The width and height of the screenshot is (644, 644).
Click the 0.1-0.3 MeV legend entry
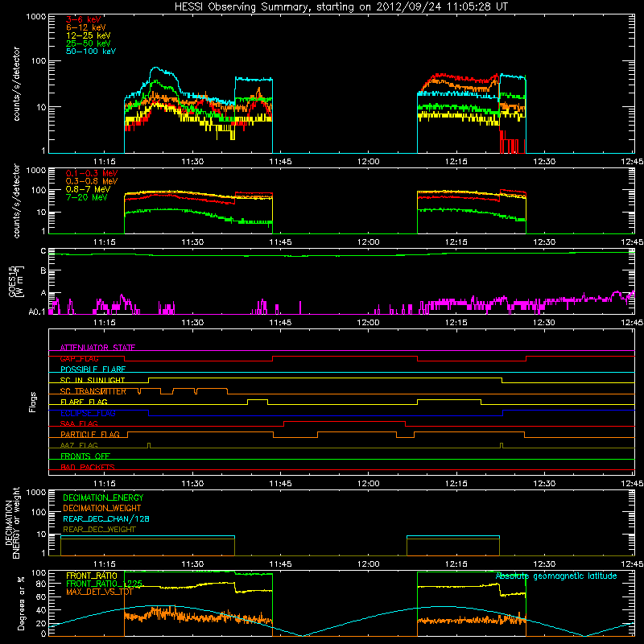tap(92, 173)
